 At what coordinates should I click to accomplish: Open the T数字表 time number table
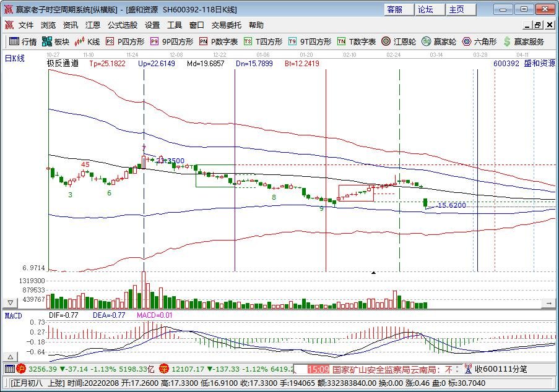point(357,41)
